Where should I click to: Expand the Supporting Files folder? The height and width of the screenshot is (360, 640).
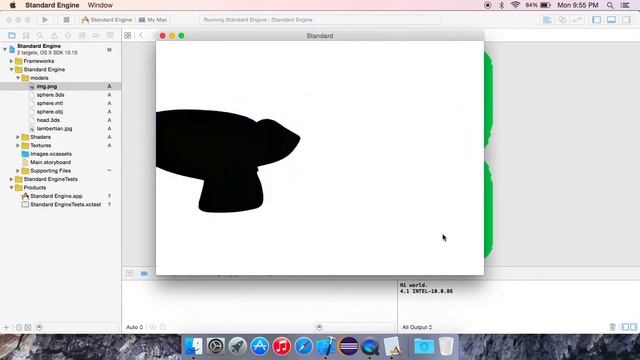(18, 171)
